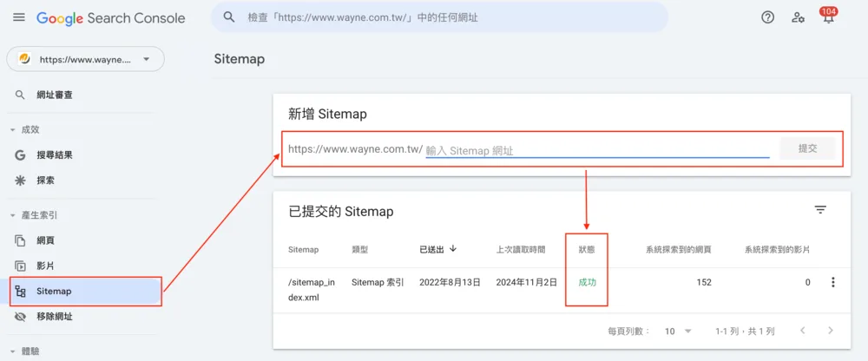Image resolution: width=868 pixels, height=361 pixels.
Task: Open notifications bell with 104 badge
Action: pyautogui.click(x=828, y=16)
